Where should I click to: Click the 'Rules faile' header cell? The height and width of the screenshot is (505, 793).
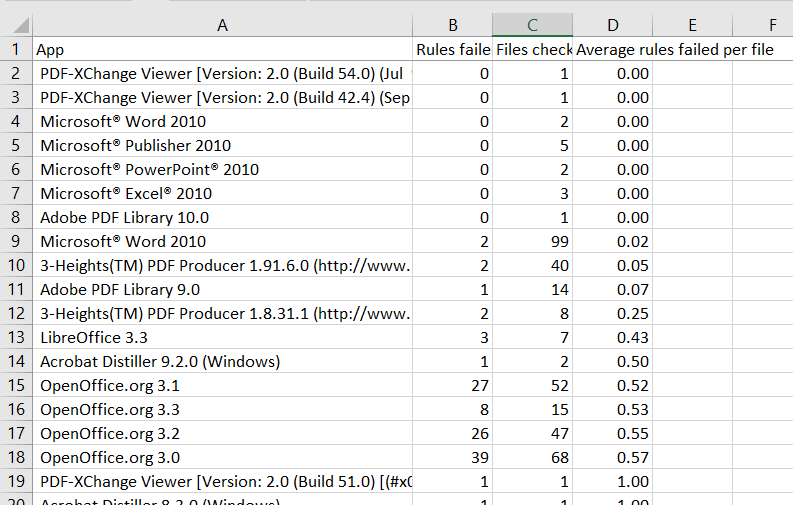pyautogui.click(x=453, y=49)
